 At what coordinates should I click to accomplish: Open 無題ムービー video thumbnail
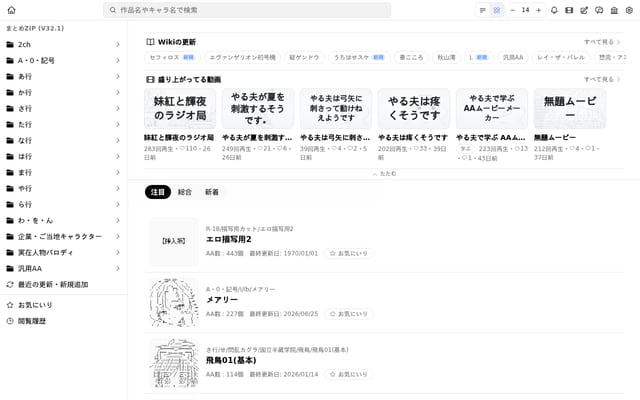coord(570,109)
